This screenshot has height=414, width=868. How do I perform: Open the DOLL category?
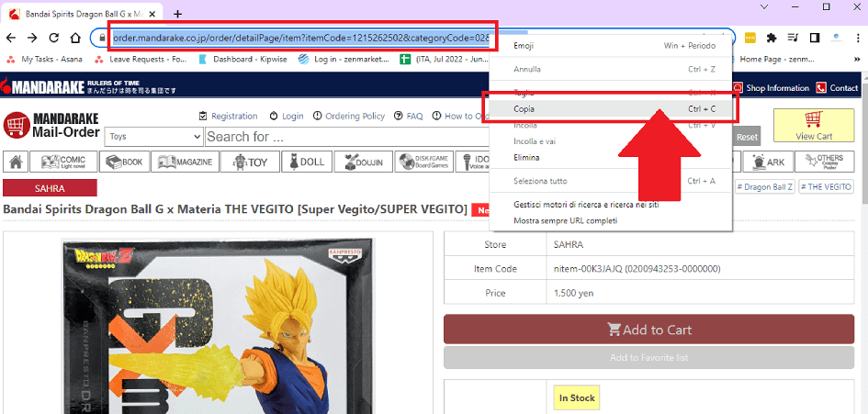(x=307, y=162)
